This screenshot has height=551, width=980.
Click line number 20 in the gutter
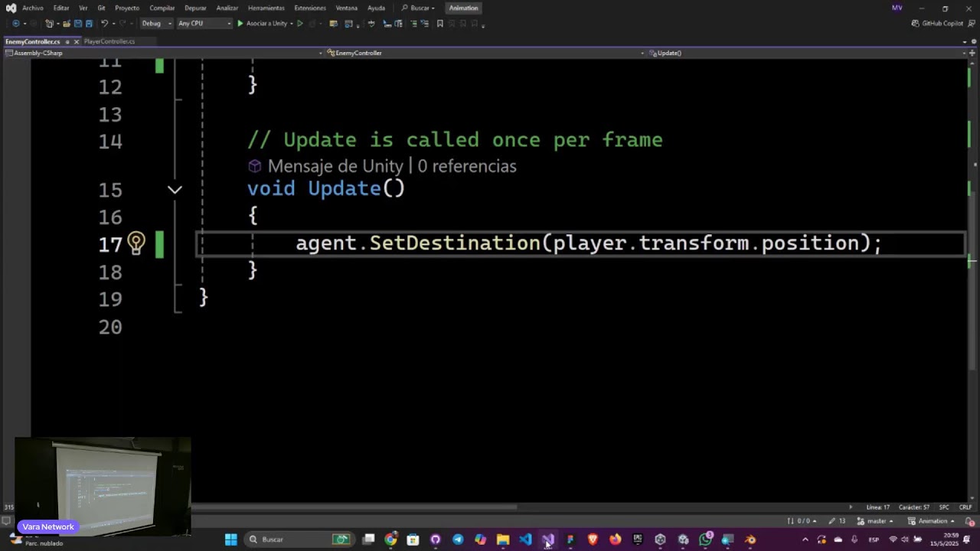pos(110,328)
